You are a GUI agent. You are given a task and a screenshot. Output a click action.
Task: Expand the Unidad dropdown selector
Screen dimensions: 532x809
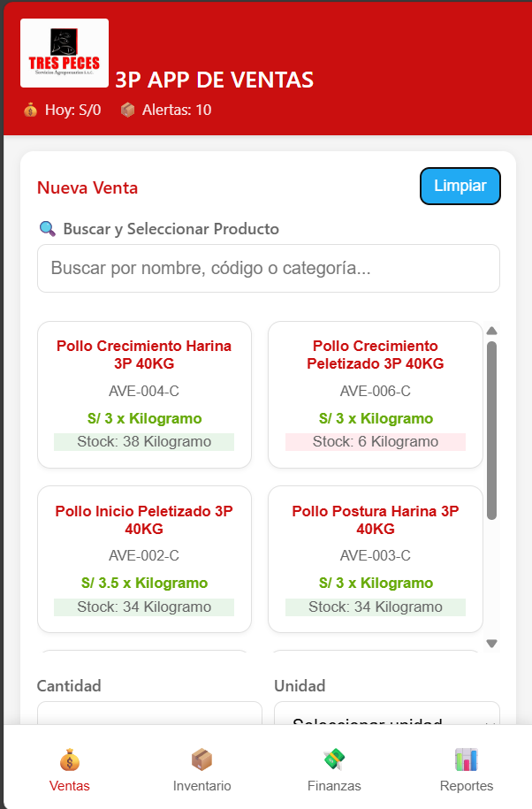pyautogui.click(x=386, y=715)
